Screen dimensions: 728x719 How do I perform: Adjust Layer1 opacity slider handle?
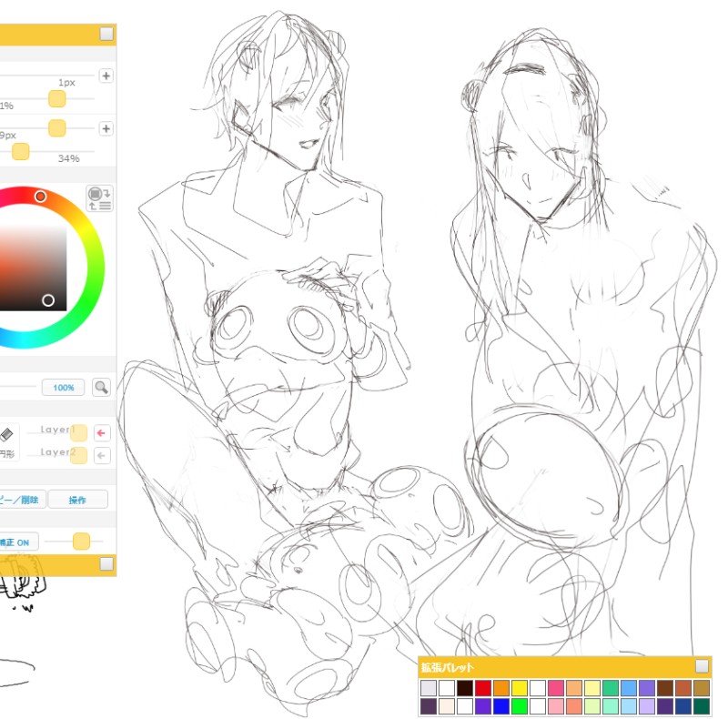click(x=78, y=433)
